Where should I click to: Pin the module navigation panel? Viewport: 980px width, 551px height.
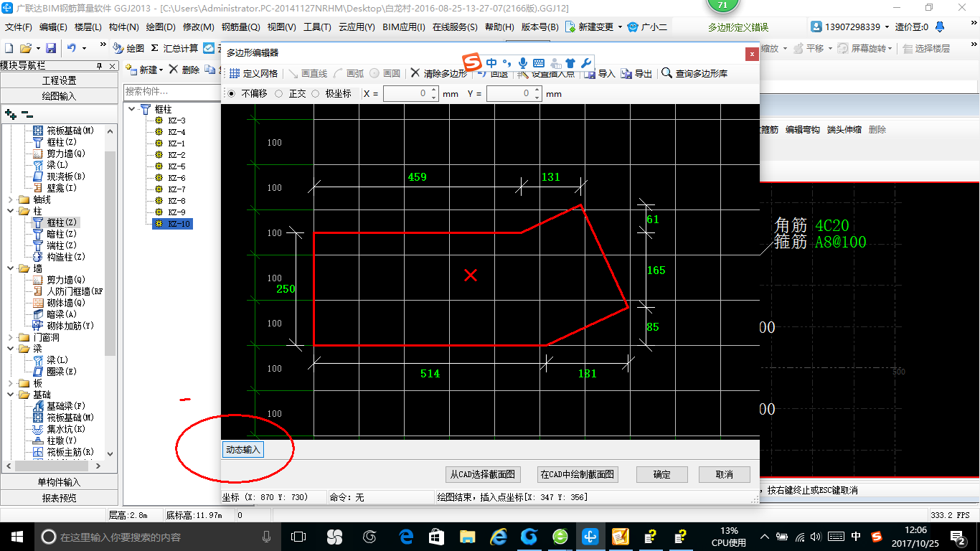click(x=100, y=65)
